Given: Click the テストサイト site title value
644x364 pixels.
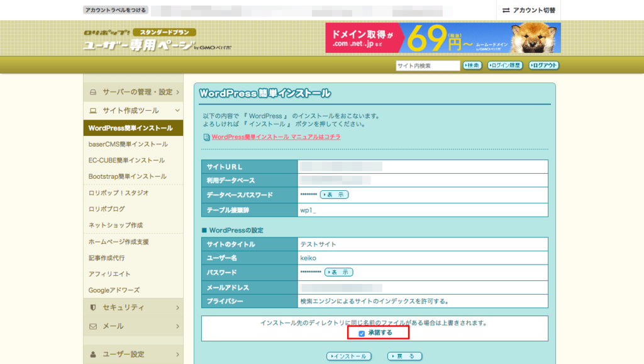Looking at the screenshot, I should coord(318,244).
